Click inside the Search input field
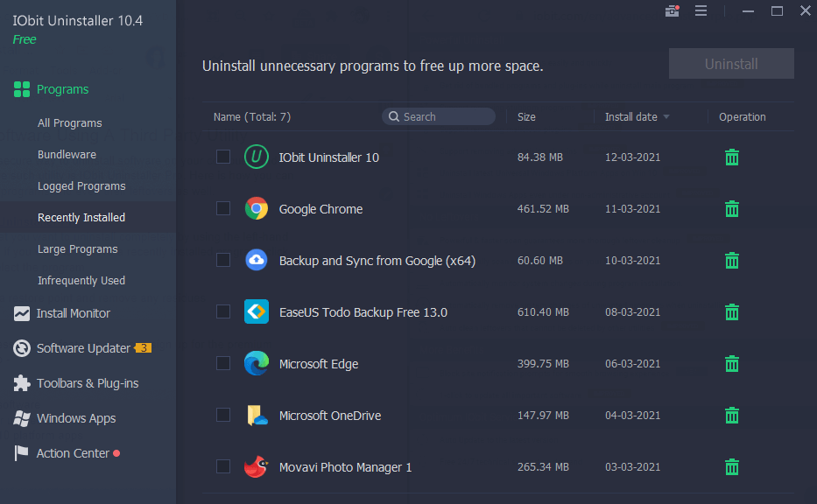The width and height of the screenshot is (817, 504). pyautogui.click(x=447, y=115)
